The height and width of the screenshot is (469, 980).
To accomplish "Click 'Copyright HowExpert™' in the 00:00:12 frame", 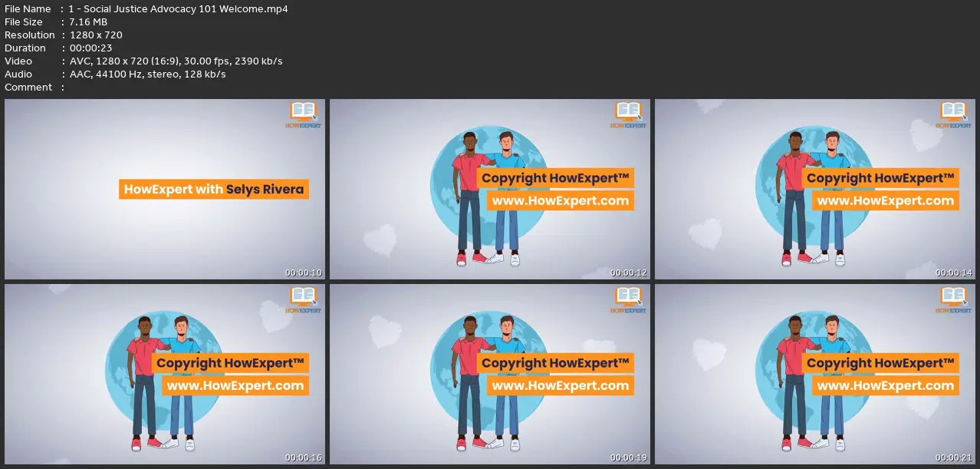I will pyautogui.click(x=555, y=178).
